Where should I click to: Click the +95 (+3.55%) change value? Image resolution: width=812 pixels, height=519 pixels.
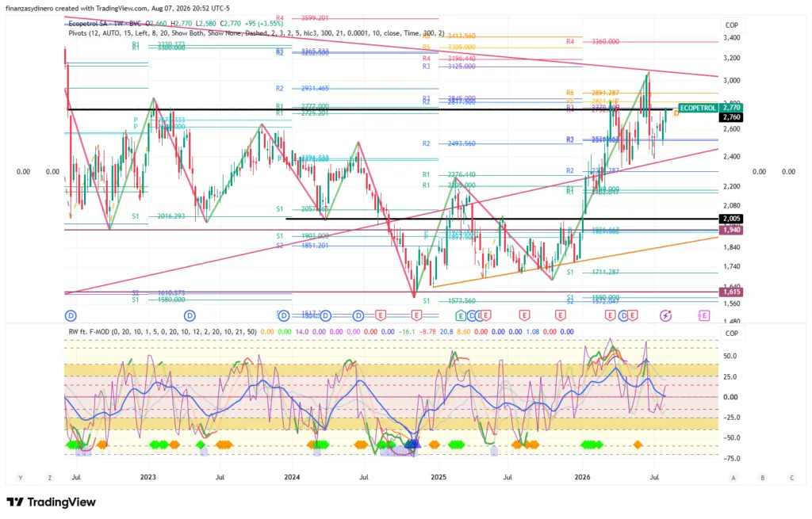click(264, 24)
